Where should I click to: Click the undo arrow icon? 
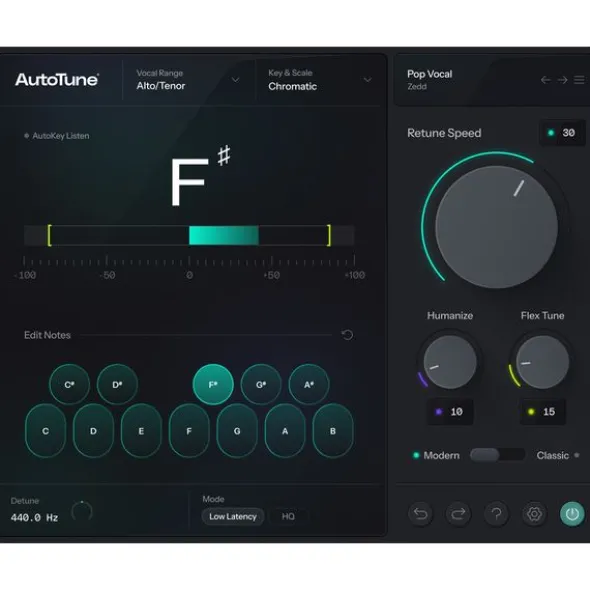click(420, 513)
